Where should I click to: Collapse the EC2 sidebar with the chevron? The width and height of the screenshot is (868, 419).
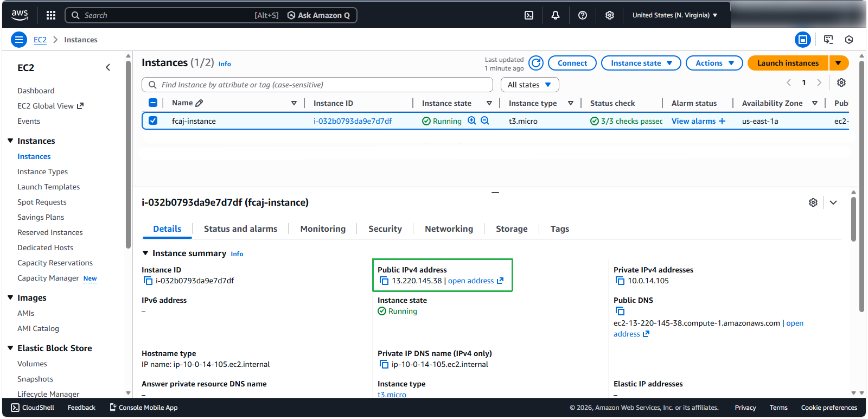108,67
